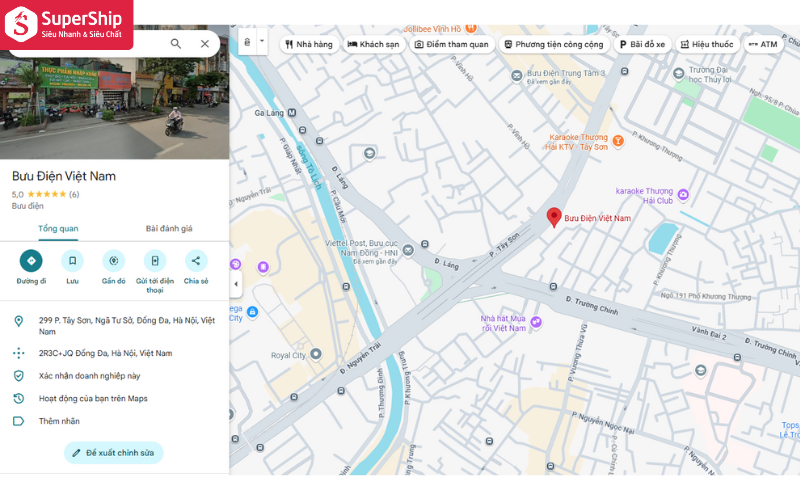Select Bưu Điện Trung Tâm 3 marker

(517, 76)
